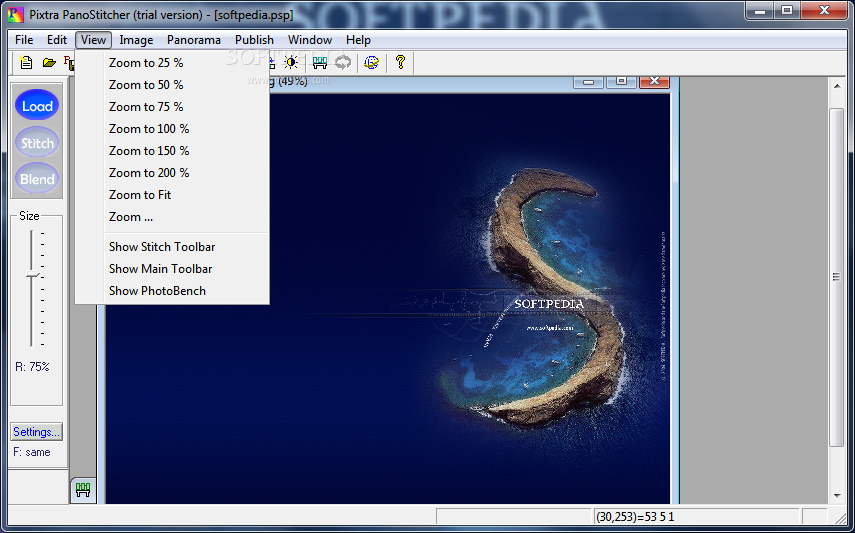Toggle Show Main Toolbar
Viewport: 855px width, 533px height.
point(172,269)
